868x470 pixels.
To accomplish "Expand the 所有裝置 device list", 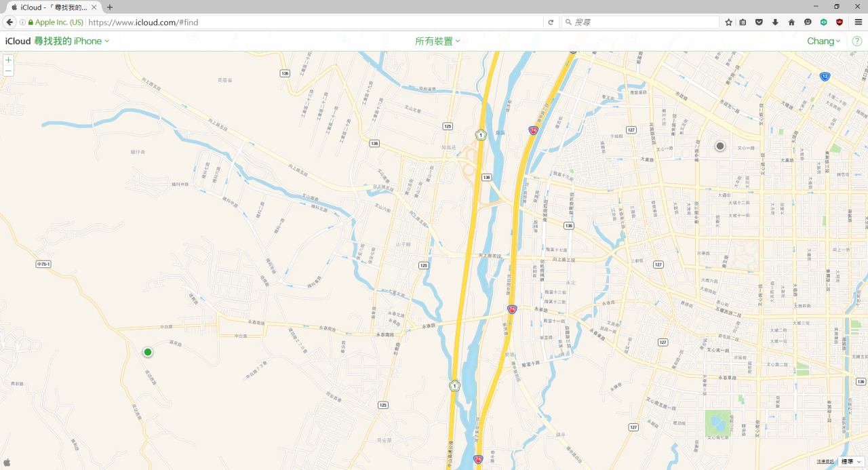I will pos(437,41).
